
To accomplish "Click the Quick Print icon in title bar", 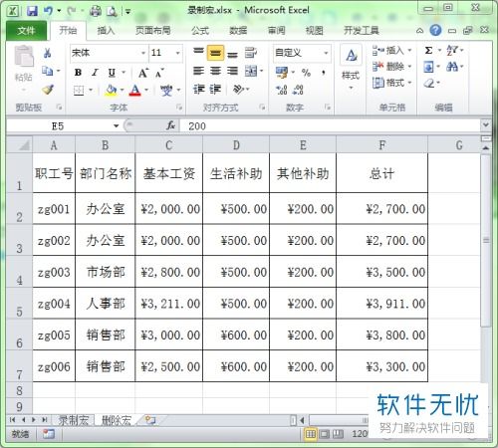I will coord(96,11).
